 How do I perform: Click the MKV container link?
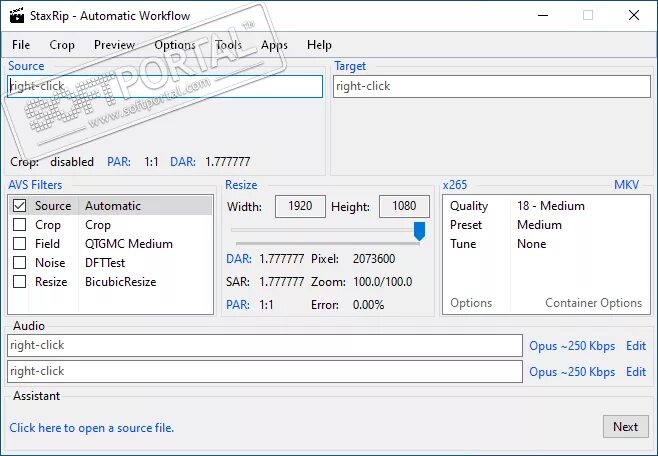(626, 185)
